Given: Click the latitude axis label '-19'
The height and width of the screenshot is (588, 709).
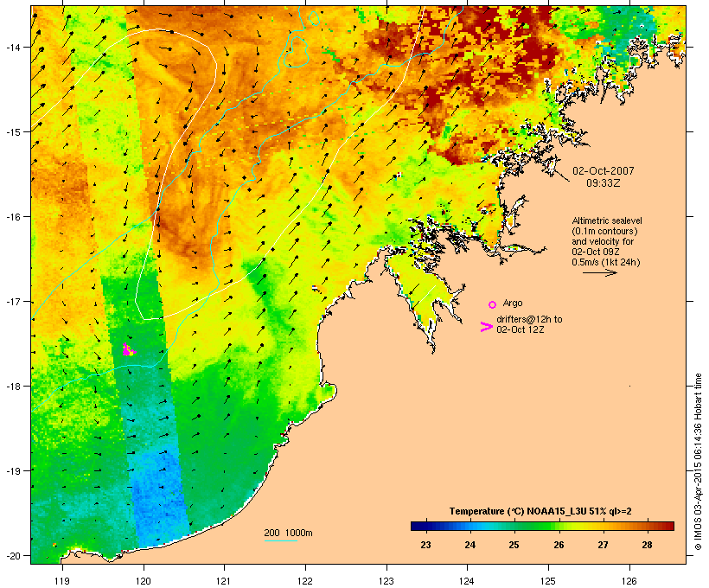Looking at the screenshot, I should [13, 471].
